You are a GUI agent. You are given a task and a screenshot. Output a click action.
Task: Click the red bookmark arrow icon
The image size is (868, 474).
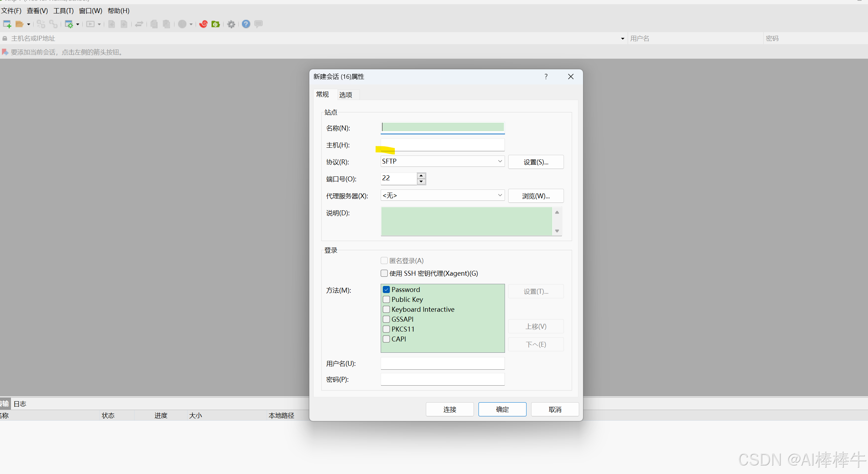tap(5, 52)
